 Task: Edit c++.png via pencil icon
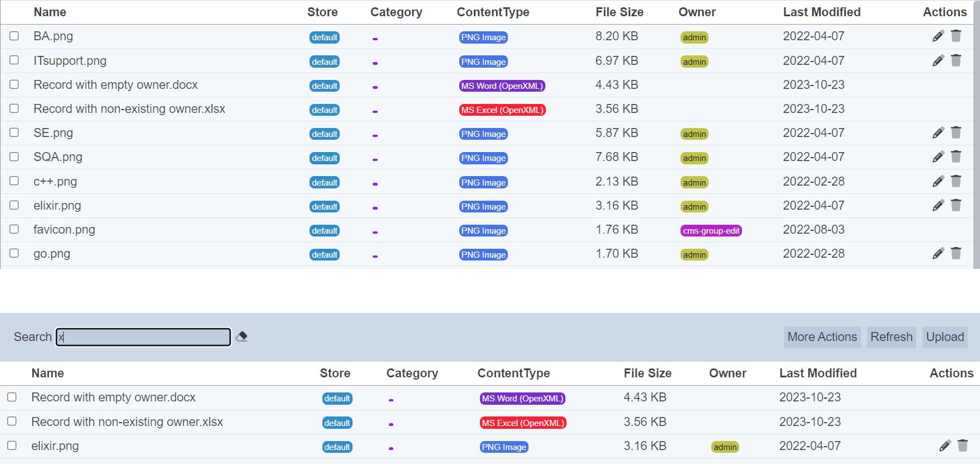[x=938, y=182]
